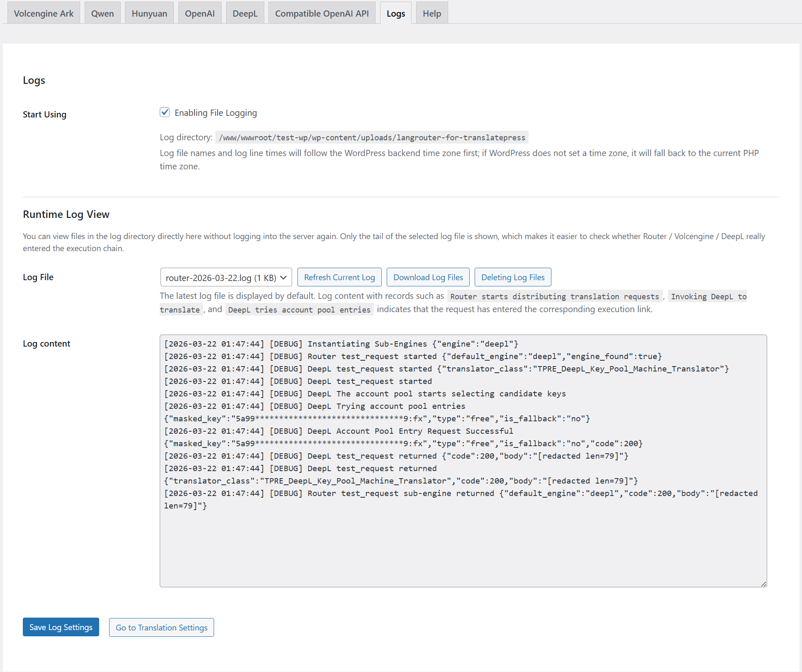Open the Help tab
Screen dimensions: 802x672
click(432, 13)
